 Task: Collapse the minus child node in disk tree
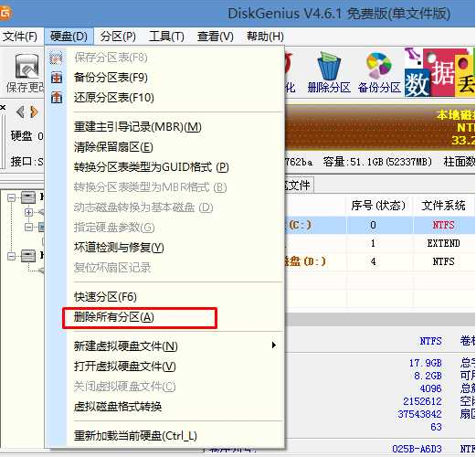click(x=28, y=227)
